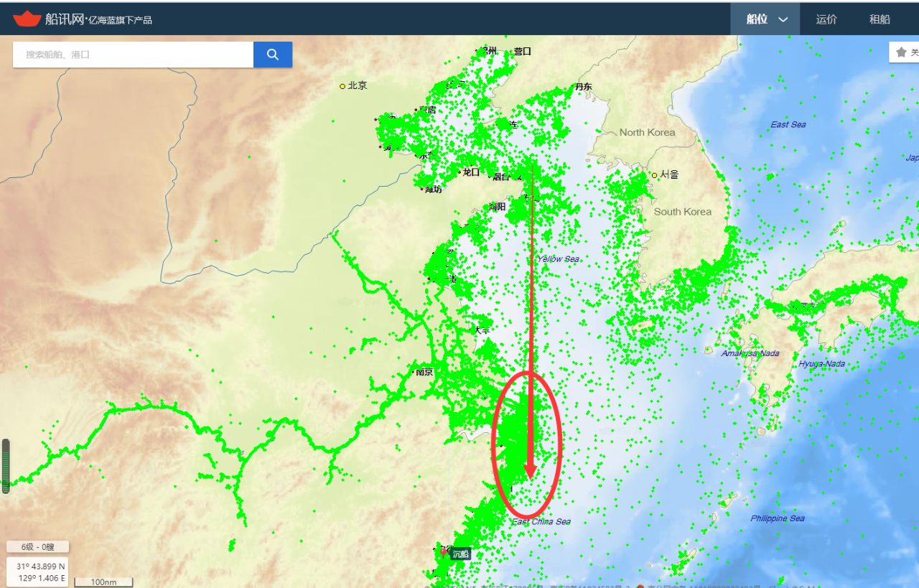The height and width of the screenshot is (588, 919).
Task: Click the Yellow Sea map label
Action: pyautogui.click(x=558, y=259)
